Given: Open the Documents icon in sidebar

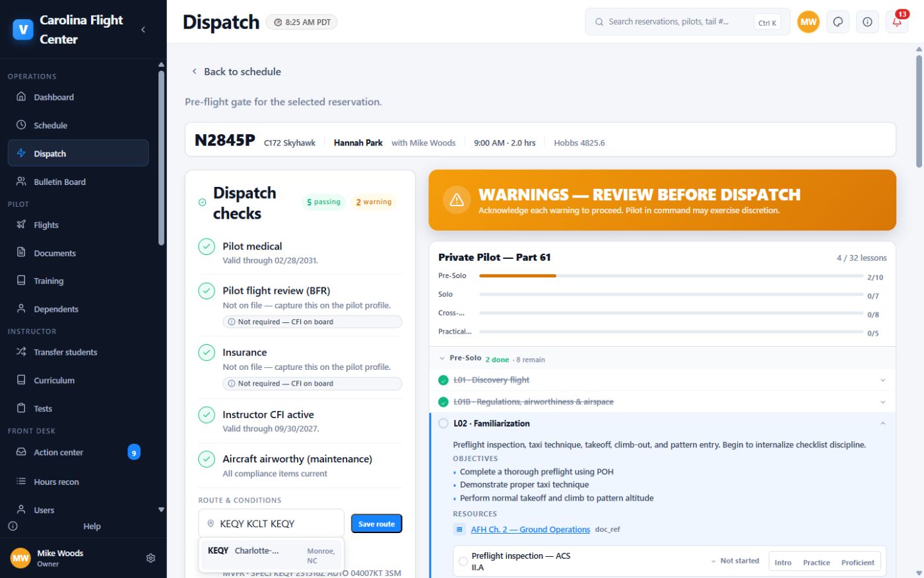Looking at the screenshot, I should click(21, 252).
